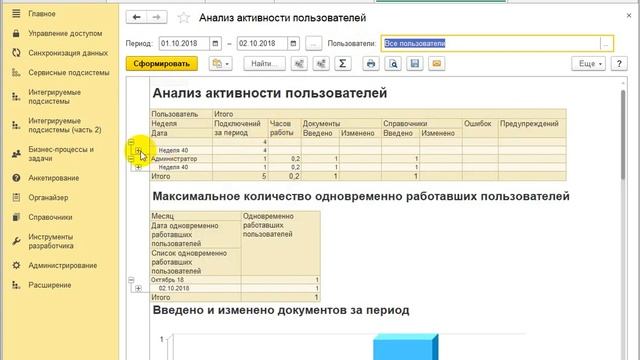Viewport: 640px width, 360px height.
Task: Open Справочники section
Action: (x=50, y=217)
